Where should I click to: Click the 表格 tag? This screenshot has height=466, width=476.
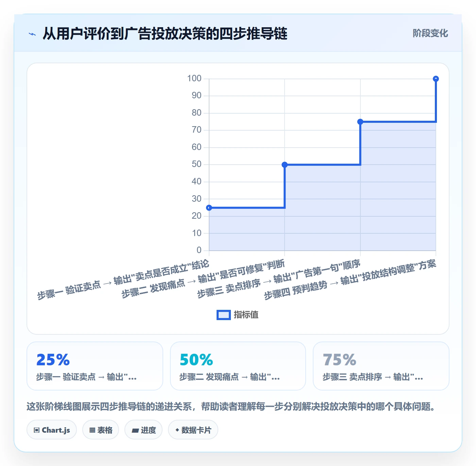click(x=101, y=430)
